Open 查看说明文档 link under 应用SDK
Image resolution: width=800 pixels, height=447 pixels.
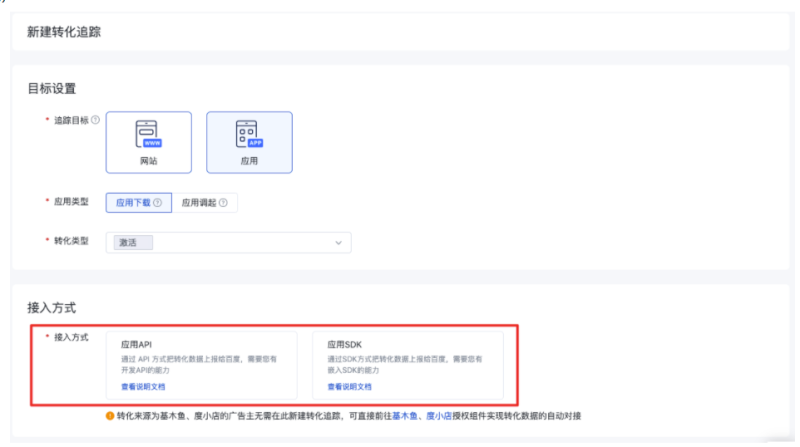click(x=349, y=387)
